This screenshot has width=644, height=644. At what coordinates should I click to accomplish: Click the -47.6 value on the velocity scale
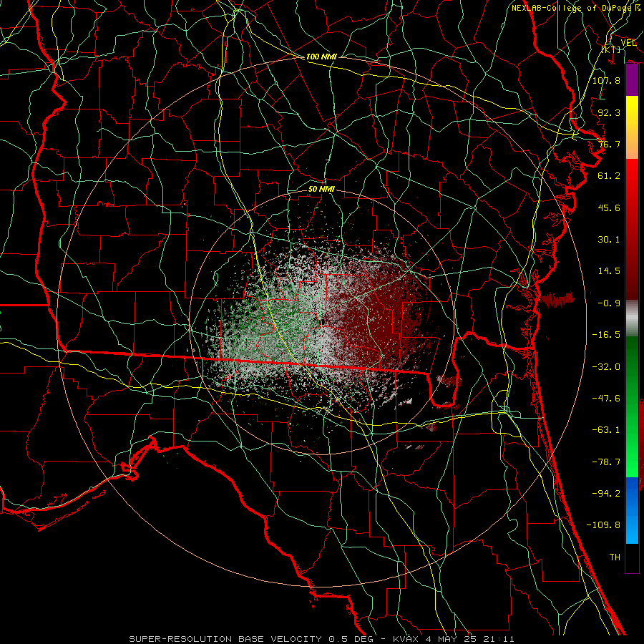(x=606, y=399)
